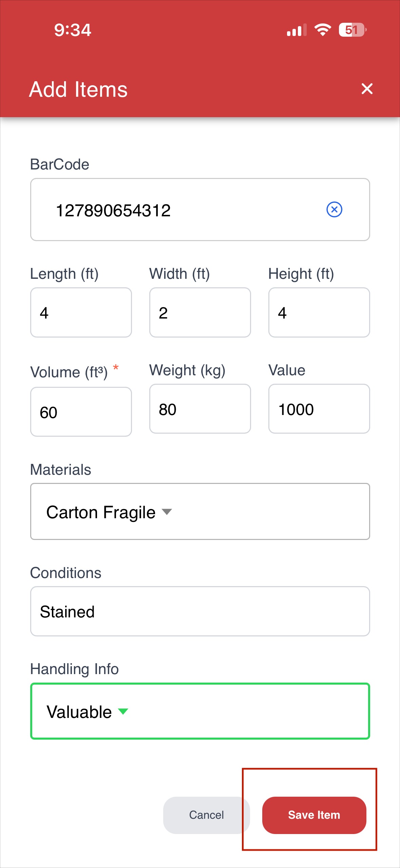The height and width of the screenshot is (868, 400).
Task: Focus the BarCode input field
Action: click(x=200, y=210)
